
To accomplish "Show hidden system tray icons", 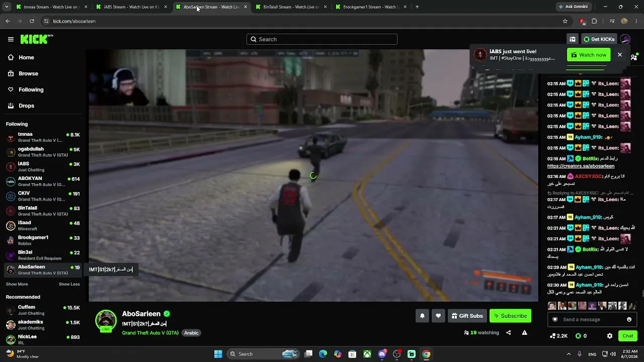I will coord(569,354).
